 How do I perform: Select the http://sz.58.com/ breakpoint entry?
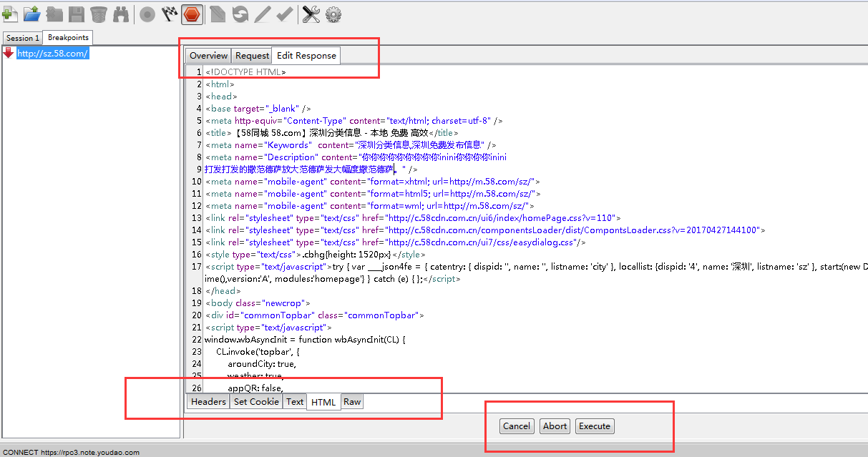[x=52, y=53]
